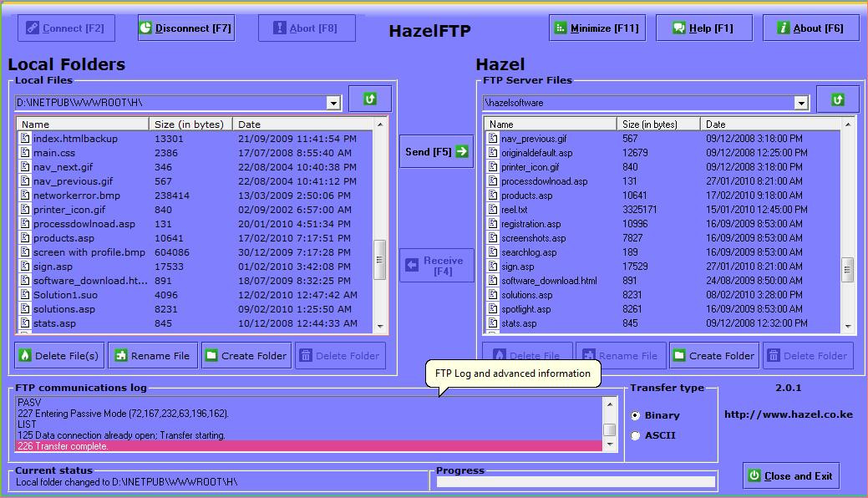Select the 226 Transfer complete log line

tap(309, 446)
